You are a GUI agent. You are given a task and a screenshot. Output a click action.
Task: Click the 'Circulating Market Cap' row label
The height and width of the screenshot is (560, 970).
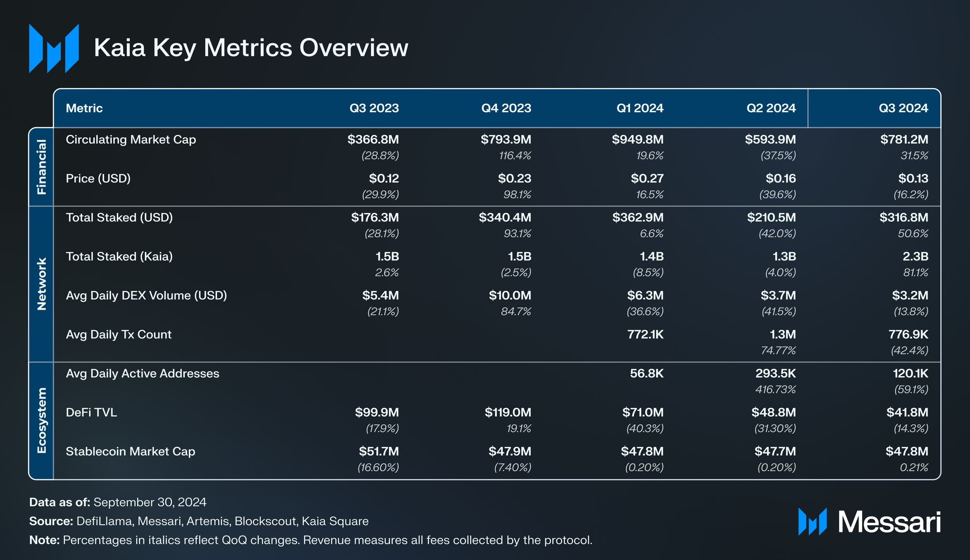click(131, 140)
